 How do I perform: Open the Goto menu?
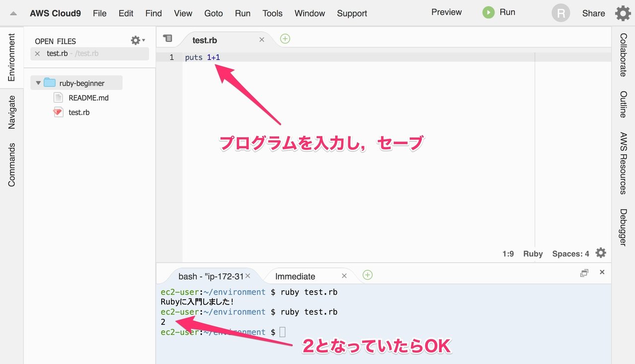pyautogui.click(x=213, y=13)
